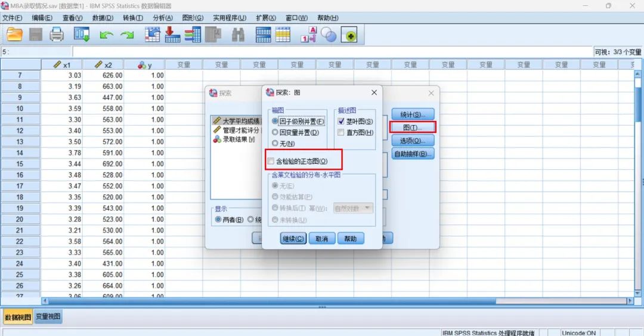Select row header 14
The image size is (644, 336).
(20, 153)
